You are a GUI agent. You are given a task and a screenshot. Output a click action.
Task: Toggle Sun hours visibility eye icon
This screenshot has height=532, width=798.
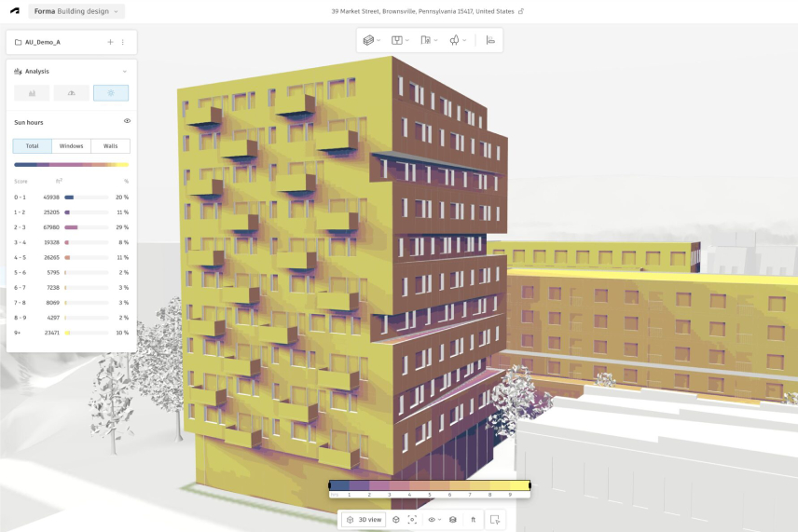tap(127, 121)
